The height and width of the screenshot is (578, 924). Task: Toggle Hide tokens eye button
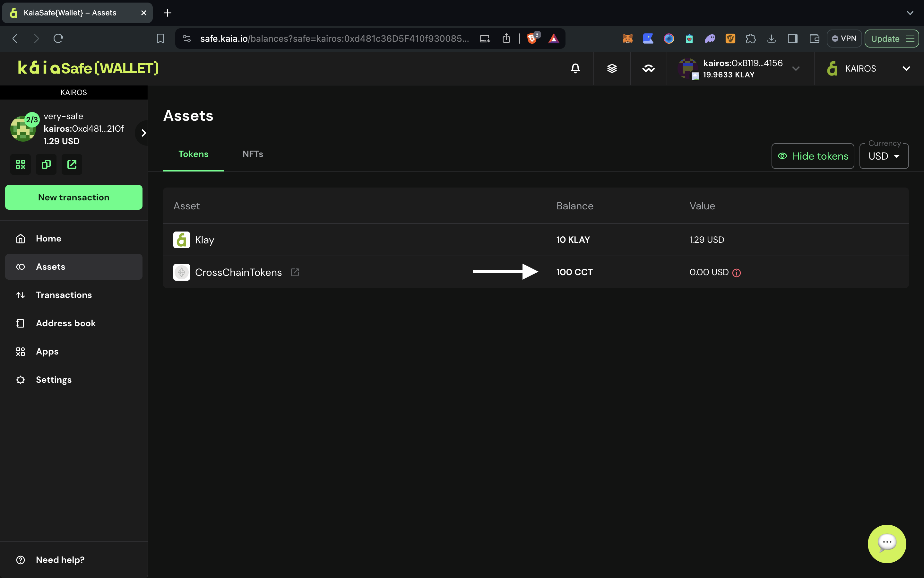(x=812, y=156)
